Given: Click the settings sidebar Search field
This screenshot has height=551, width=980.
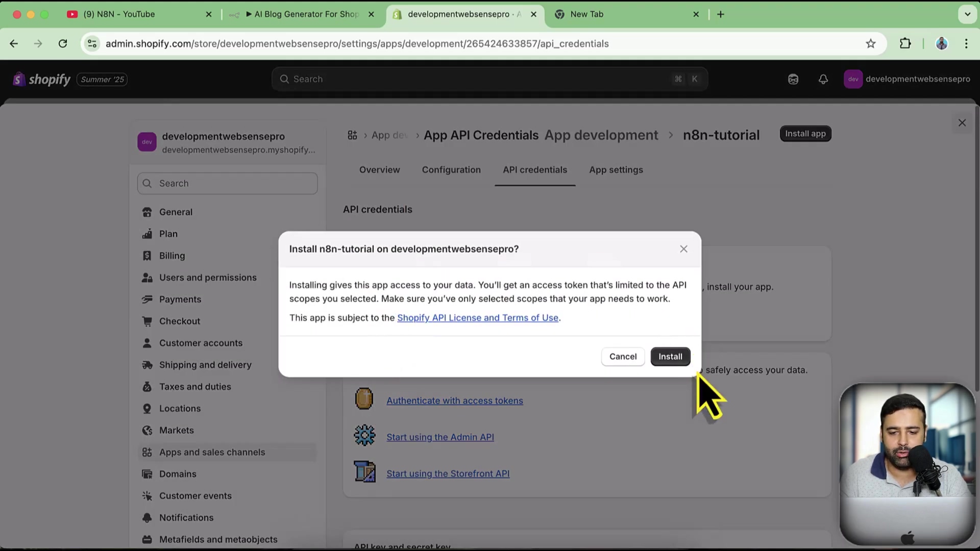Looking at the screenshot, I should [227, 184].
